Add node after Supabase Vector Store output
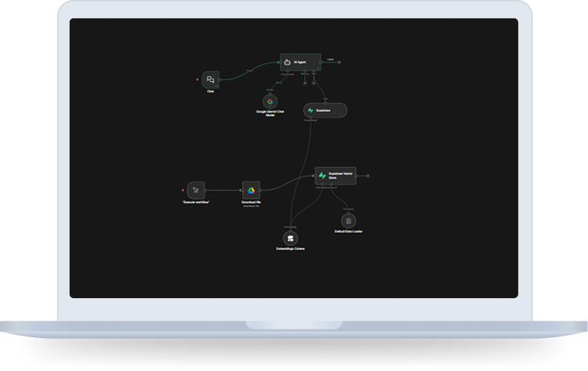588x371 pixels. point(368,176)
